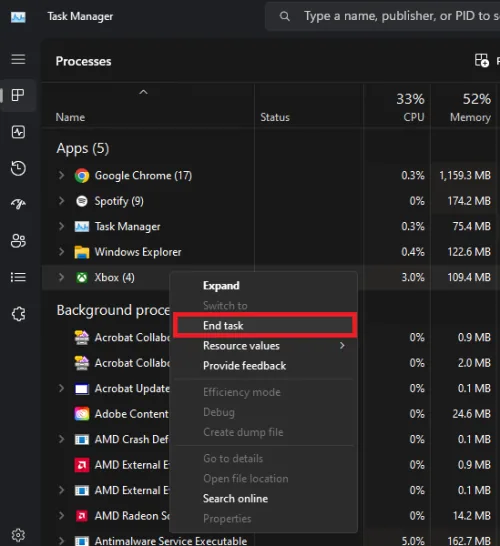500x546 pixels.
Task: Click the Xbox app icon
Action: coord(82,278)
